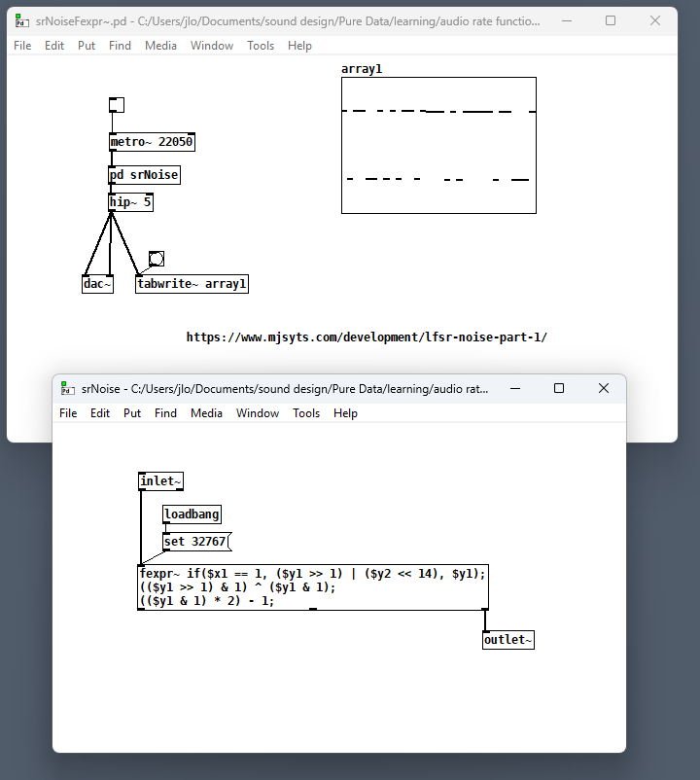Screen dimensions: 700x780
Task: Open Help menu in srNoise window
Action: point(345,413)
